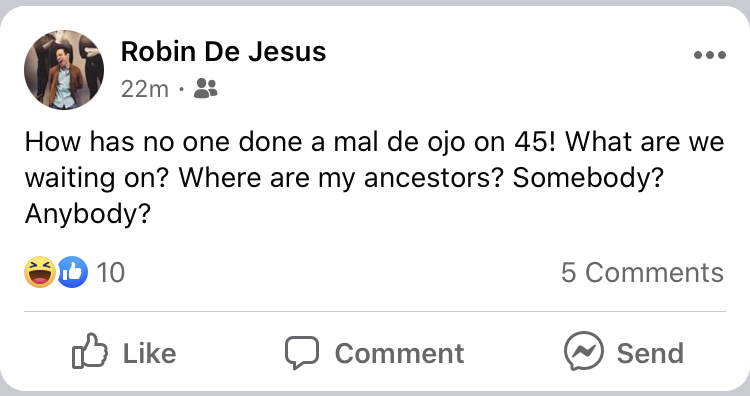This screenshot has width=750, height=396.
Task: Open the 22m timestamp link
Action: (144, 89)
